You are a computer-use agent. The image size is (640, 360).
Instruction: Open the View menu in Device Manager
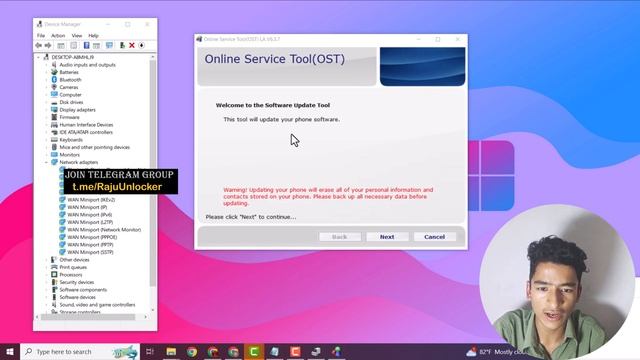click(77, 36)
